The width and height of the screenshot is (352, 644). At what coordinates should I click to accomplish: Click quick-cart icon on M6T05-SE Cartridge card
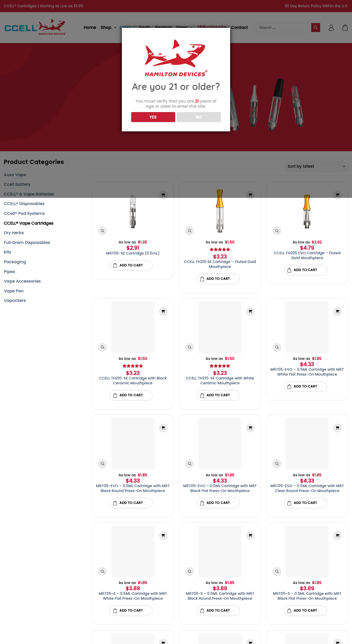pyautogui.click(x=163, y=195)
